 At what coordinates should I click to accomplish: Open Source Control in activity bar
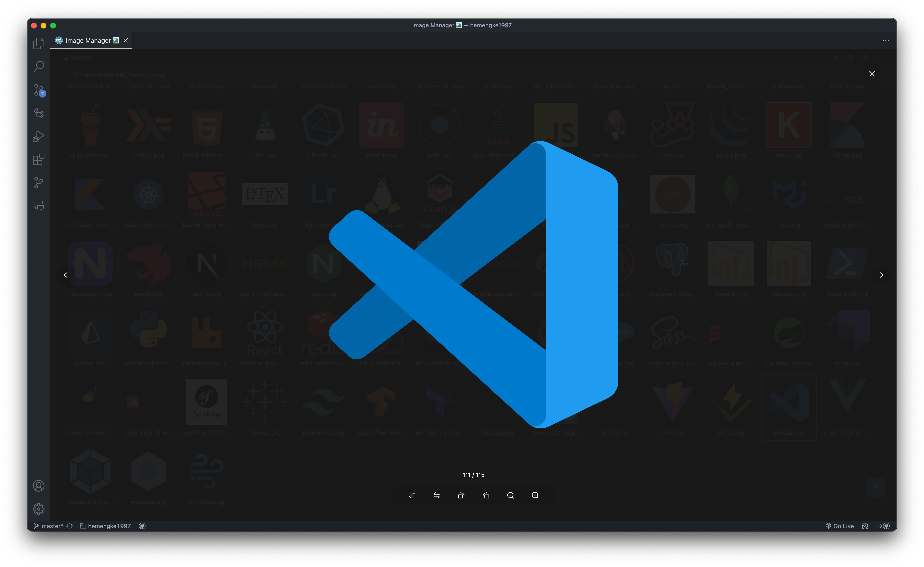(x=39, y=90)
